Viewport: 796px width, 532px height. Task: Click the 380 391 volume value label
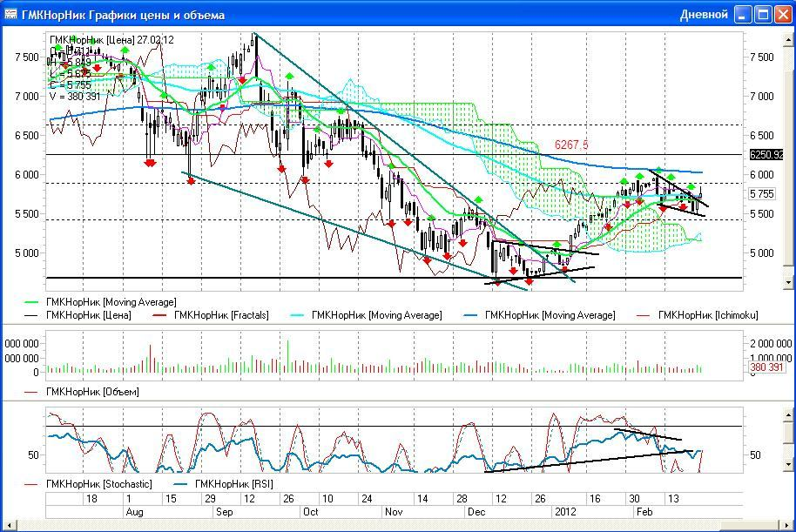767,368
